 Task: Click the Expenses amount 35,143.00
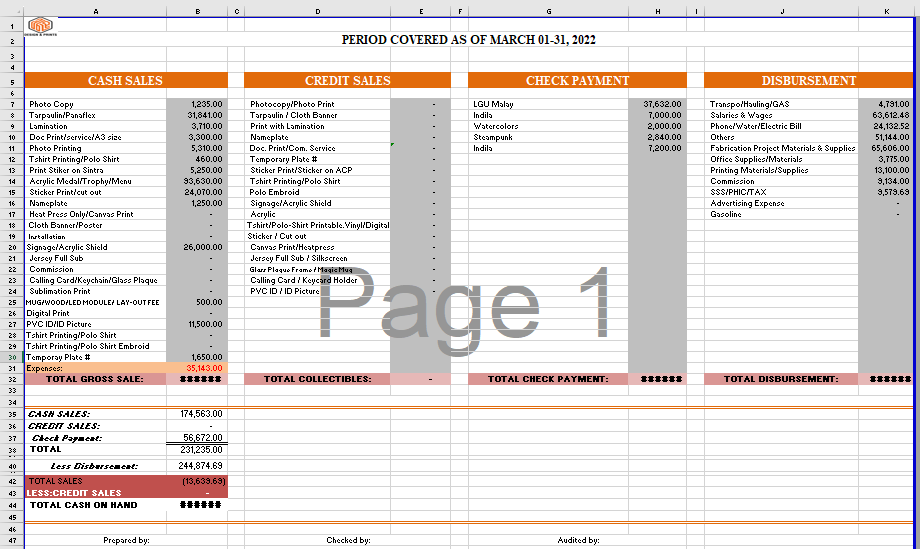coord(197,368)
